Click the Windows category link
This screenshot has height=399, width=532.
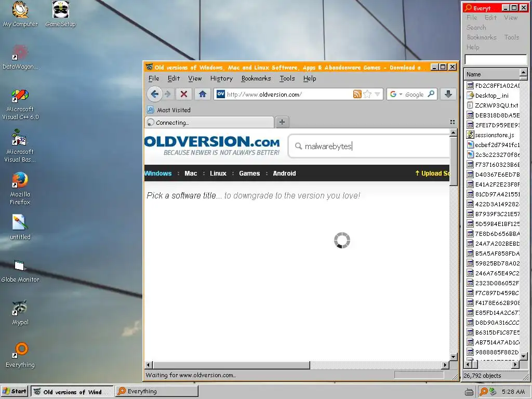coord(158,174)
